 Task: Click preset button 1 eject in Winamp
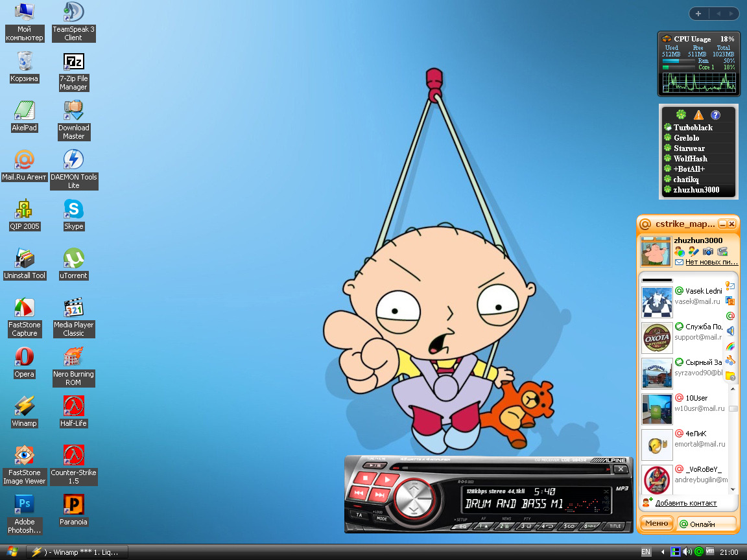pos(484,526)
